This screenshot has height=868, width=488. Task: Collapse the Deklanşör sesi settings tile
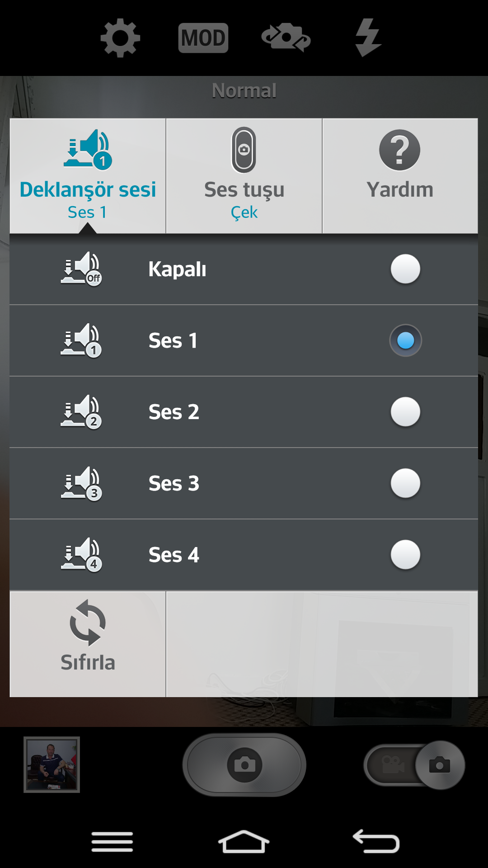[x=88, y=176]
